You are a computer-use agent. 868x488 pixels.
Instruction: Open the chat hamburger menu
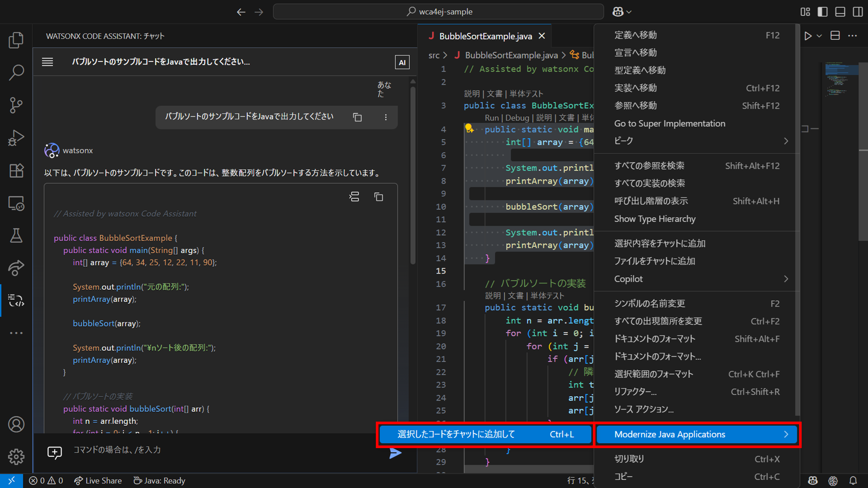[47, 62]
